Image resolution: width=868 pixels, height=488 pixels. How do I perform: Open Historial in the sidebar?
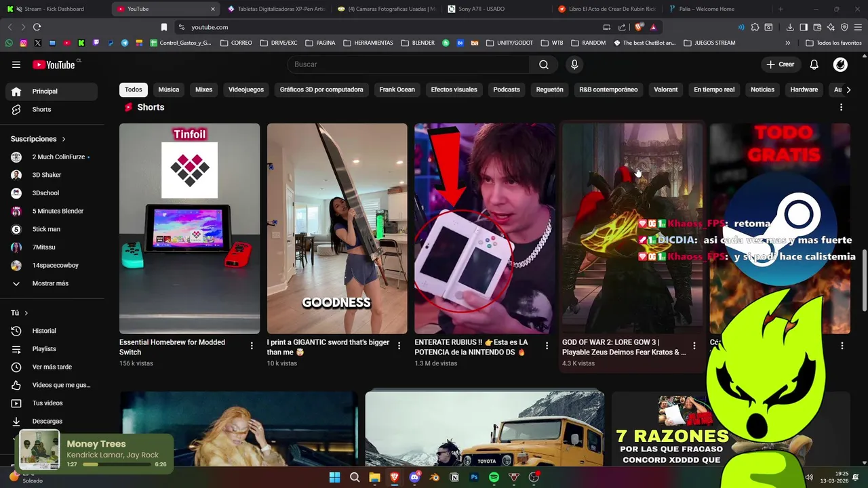tap(52, 331)
